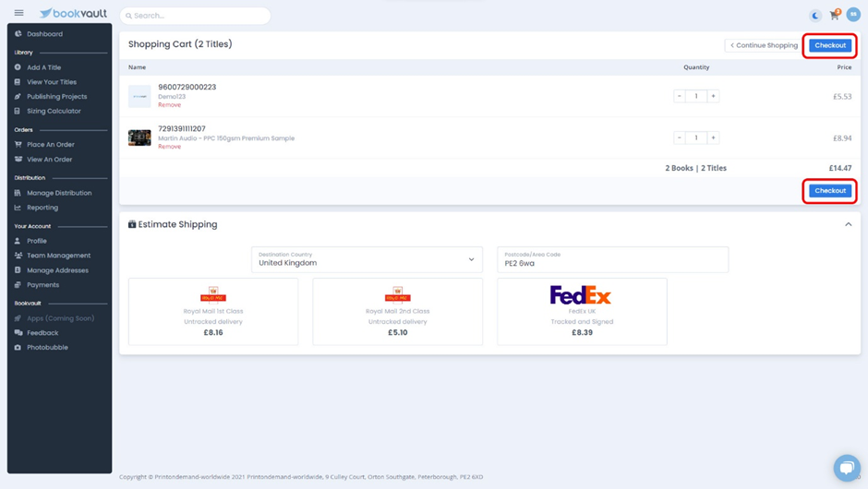This screenshot has width=868, height=489.
Task: Click the total price £14.47
Action: pos(839,168)
